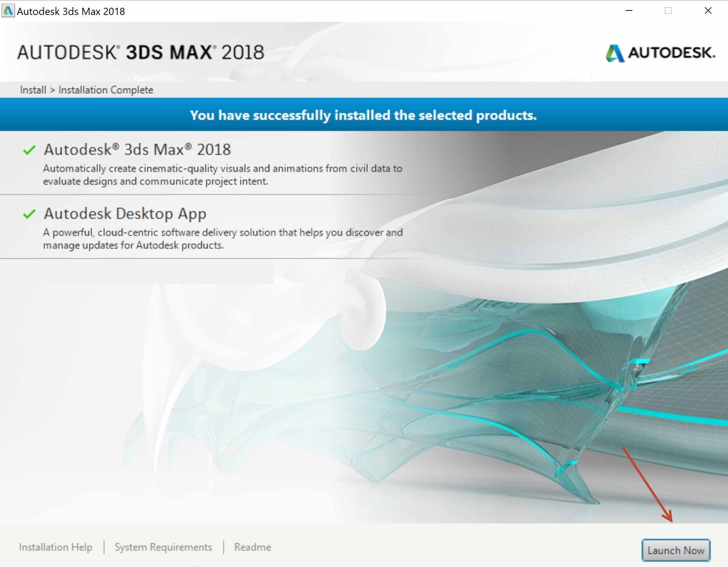The image size is (728, 567).
Task: Click the window title Autodesk 3ds Max 2018
Action: (70, 11)
